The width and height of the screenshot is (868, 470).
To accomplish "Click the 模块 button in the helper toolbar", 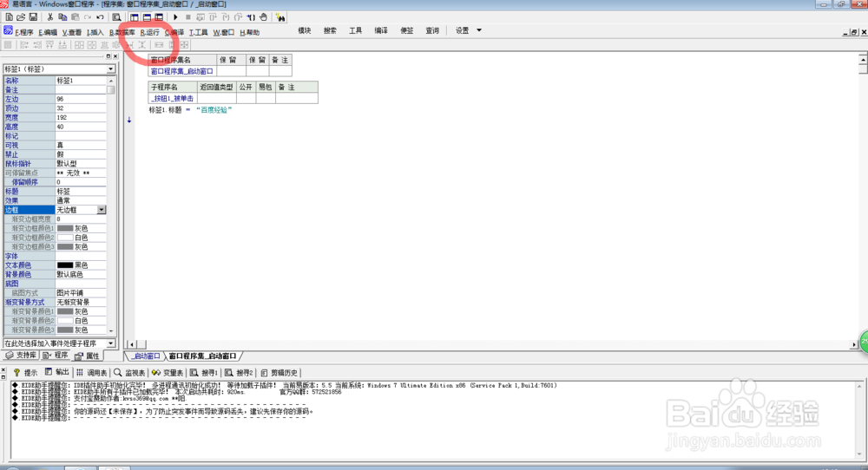I will point(305,31).
